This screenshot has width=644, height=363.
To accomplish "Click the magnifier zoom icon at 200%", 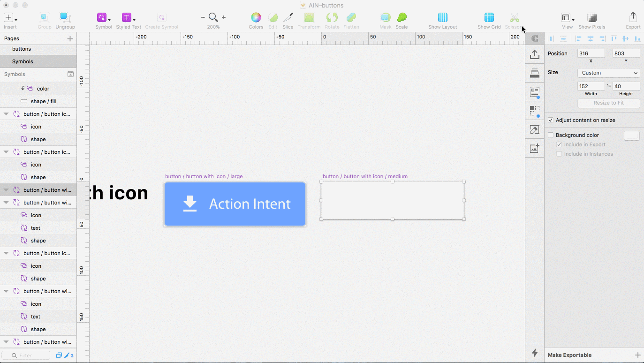I will click(213, 17).
